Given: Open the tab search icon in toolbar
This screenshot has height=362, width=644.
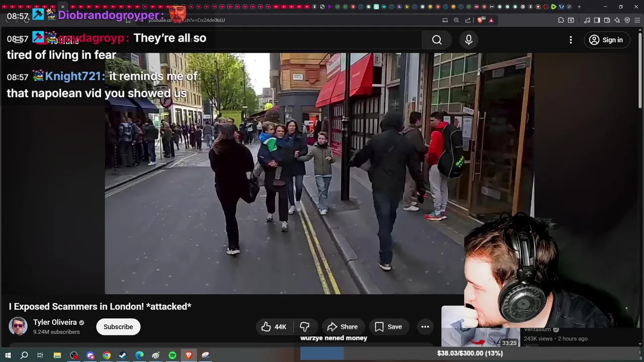Looking at the screenshot, I should (x=571, y=20).
